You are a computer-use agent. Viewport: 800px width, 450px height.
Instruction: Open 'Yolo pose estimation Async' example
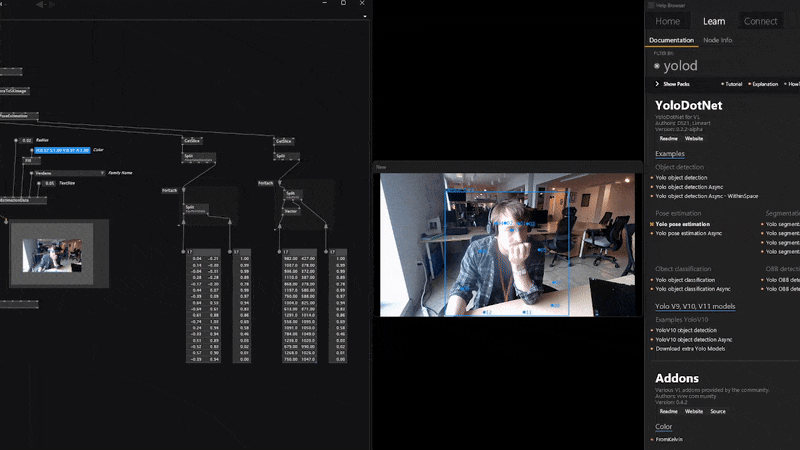688,234
